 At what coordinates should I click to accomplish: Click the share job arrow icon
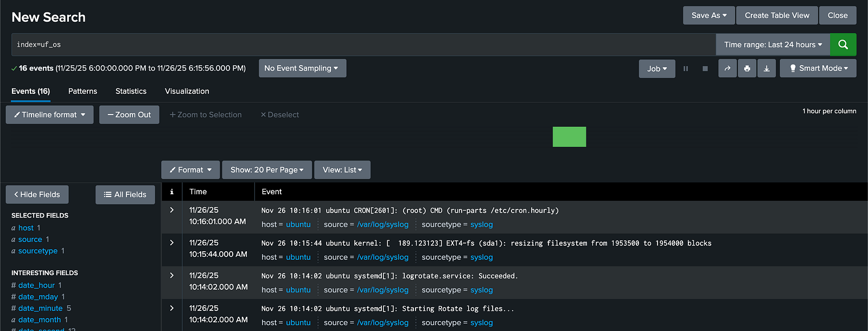point(727,68)
